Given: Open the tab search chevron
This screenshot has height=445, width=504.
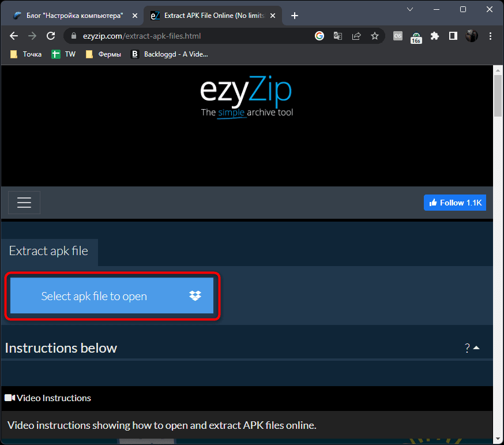Looking at the screenshot, I should [410, 9].
